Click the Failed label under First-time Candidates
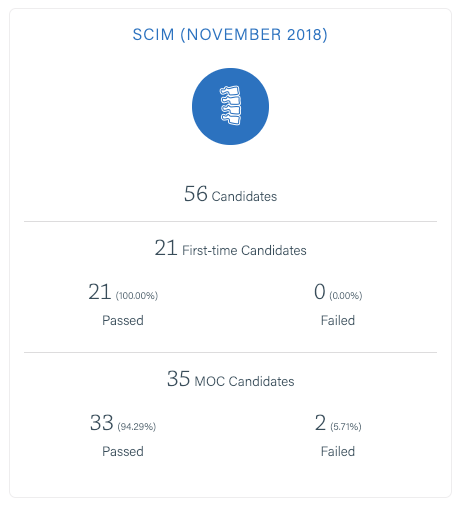Viewport: 463px width, 505px height. point(338,320)
